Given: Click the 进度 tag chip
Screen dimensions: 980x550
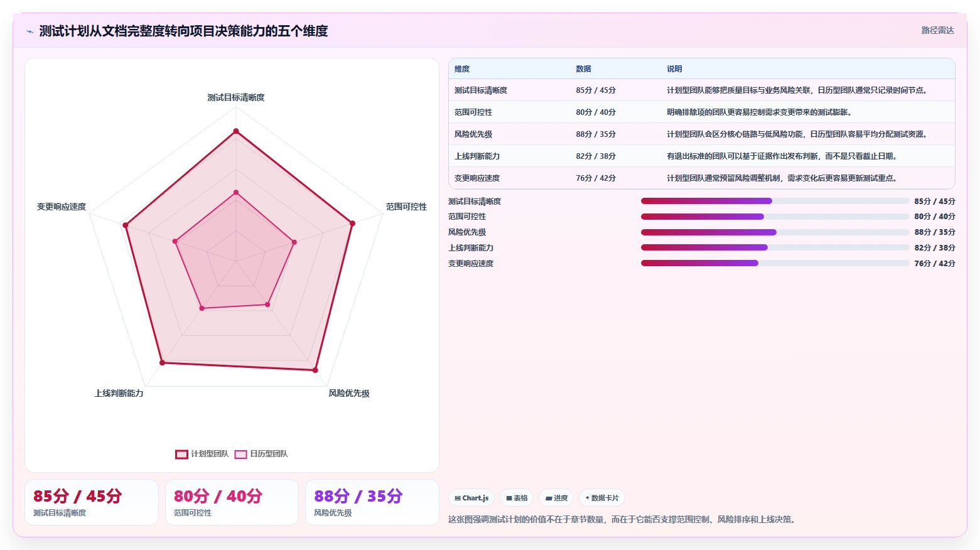Looking at the screenshot, I should click(556, 498).
